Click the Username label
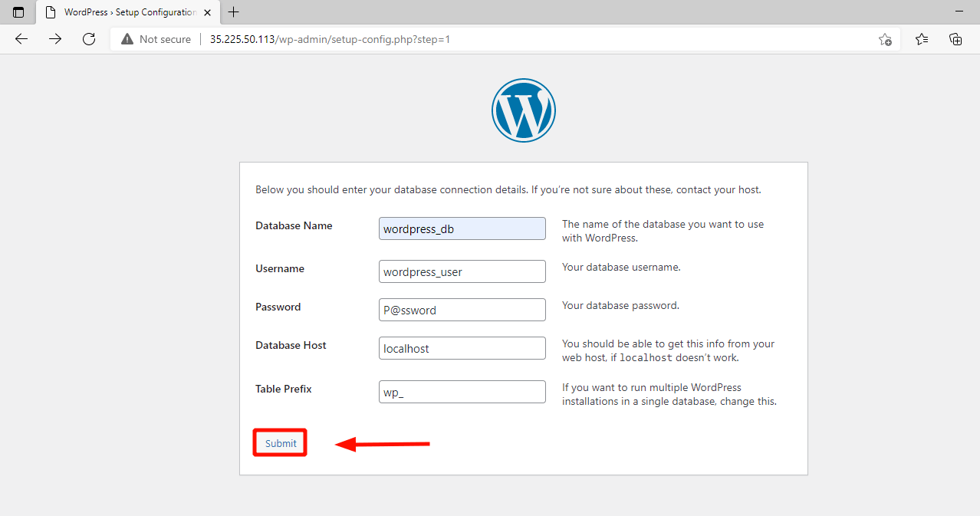Viewport: 980px width, 516px height. coord(280,269)
